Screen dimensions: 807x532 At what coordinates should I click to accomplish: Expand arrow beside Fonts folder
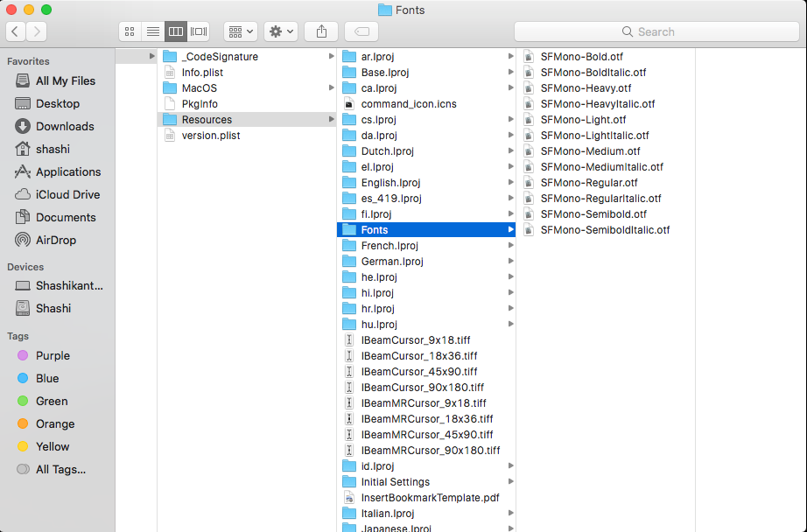point(510,229)
